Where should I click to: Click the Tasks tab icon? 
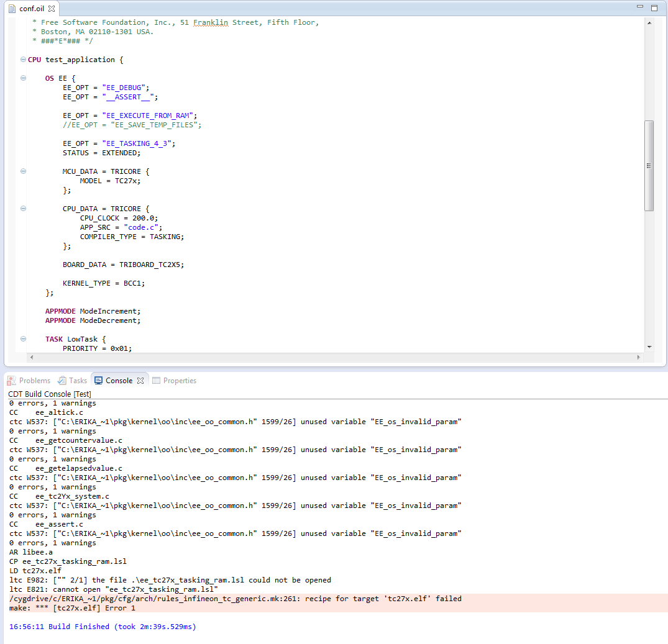pyautogui.click(x=62, y=381)
